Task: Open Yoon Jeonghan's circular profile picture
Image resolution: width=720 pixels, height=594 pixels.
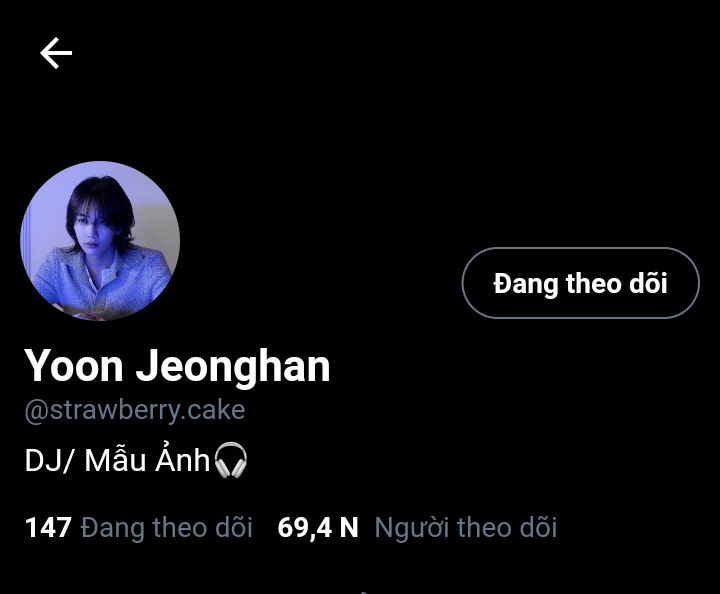Action: (x=100, y=241)
